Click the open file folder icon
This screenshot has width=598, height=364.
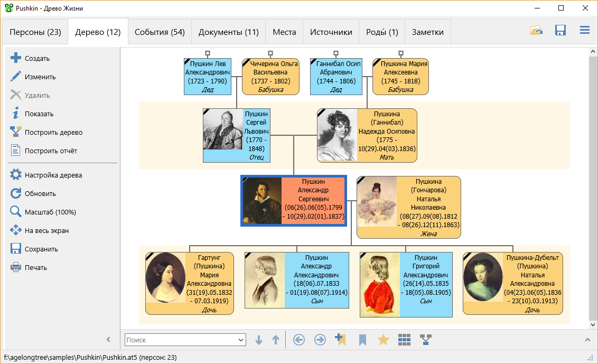(x=536, y=31)
